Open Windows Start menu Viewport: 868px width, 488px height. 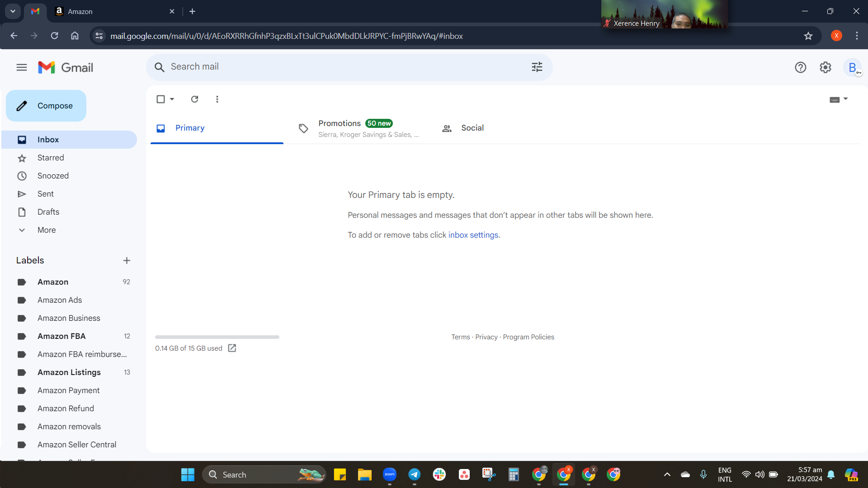tap(188, 474)
